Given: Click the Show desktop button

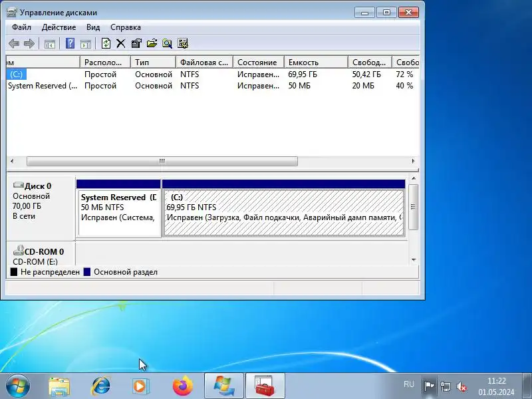Looking at the screenshot, I should click(x=527, y=386).
